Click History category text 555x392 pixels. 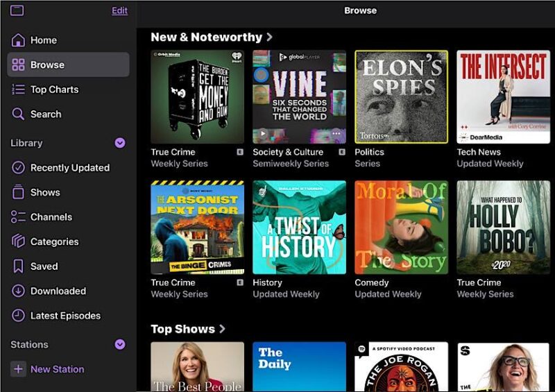pos(267,282)
